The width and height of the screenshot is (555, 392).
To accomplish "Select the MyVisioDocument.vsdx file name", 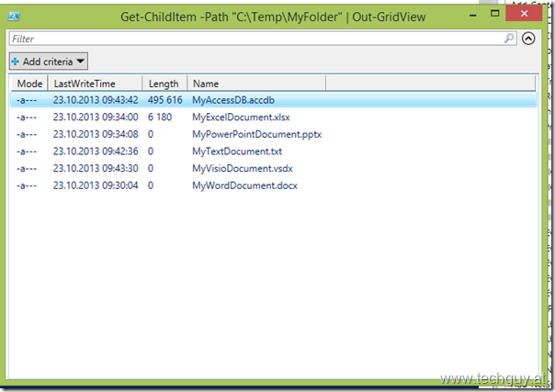I will tap(243, 168).
